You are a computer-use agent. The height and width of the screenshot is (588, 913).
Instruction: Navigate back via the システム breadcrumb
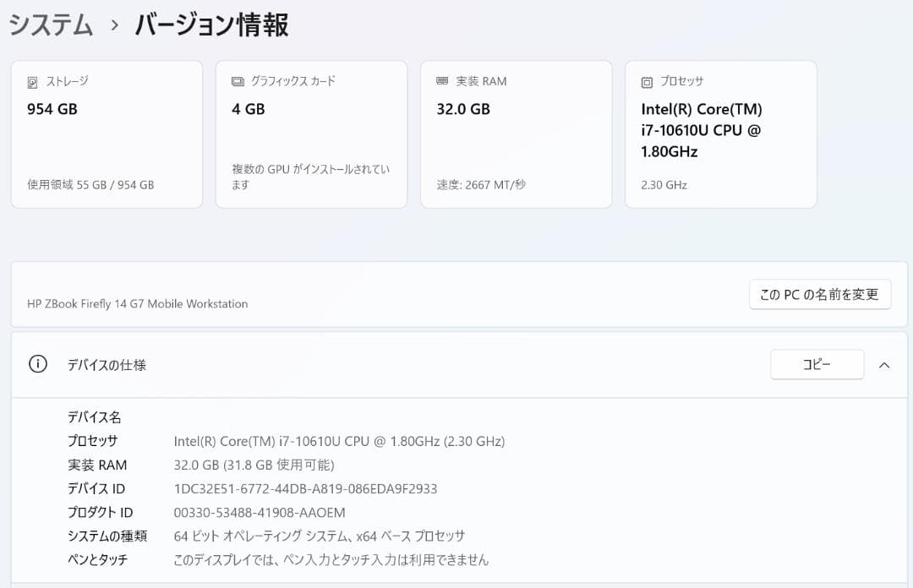tap(49, 25)
